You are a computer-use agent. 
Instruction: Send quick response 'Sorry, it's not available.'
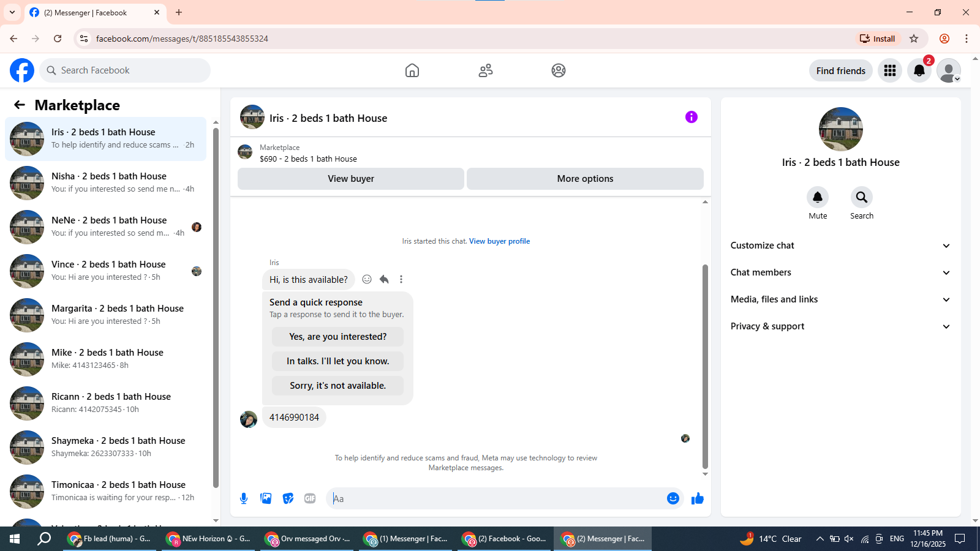coord(338,386)
